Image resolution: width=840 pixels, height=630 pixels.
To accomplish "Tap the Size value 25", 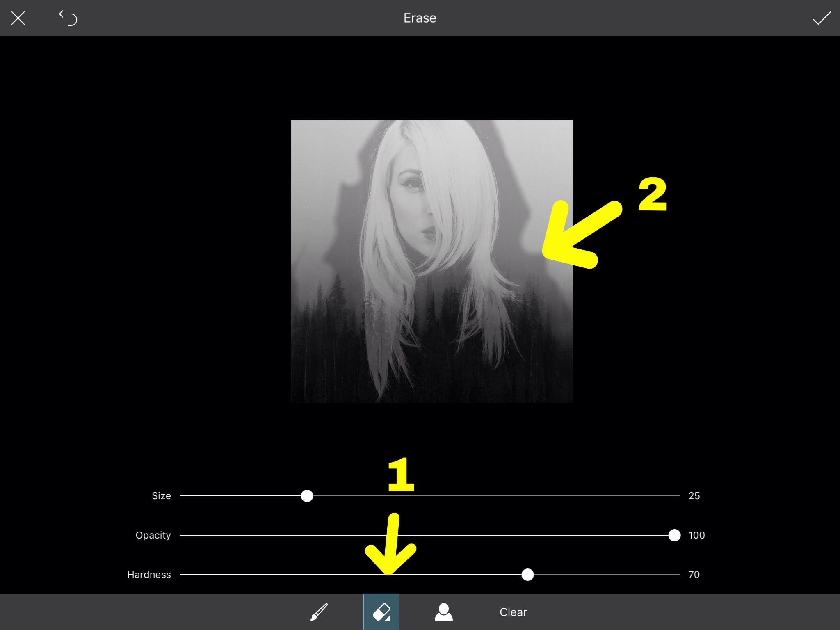I will [694, 496].
